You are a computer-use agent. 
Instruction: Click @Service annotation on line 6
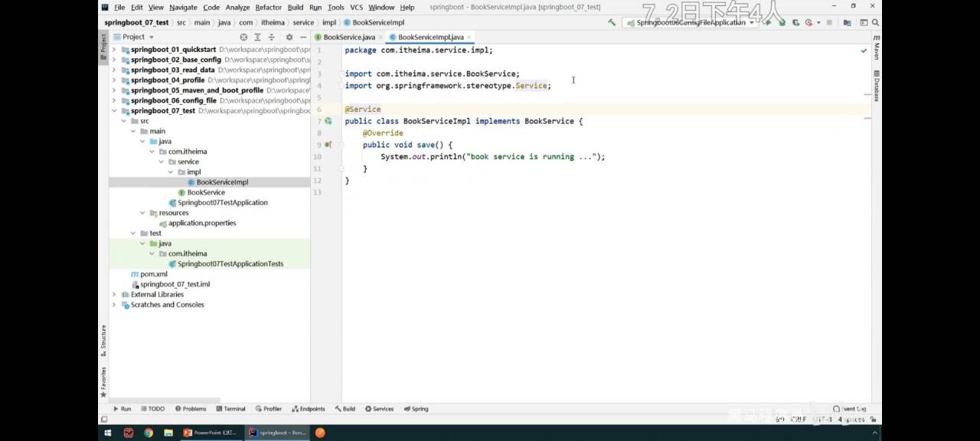click(363, 109)
